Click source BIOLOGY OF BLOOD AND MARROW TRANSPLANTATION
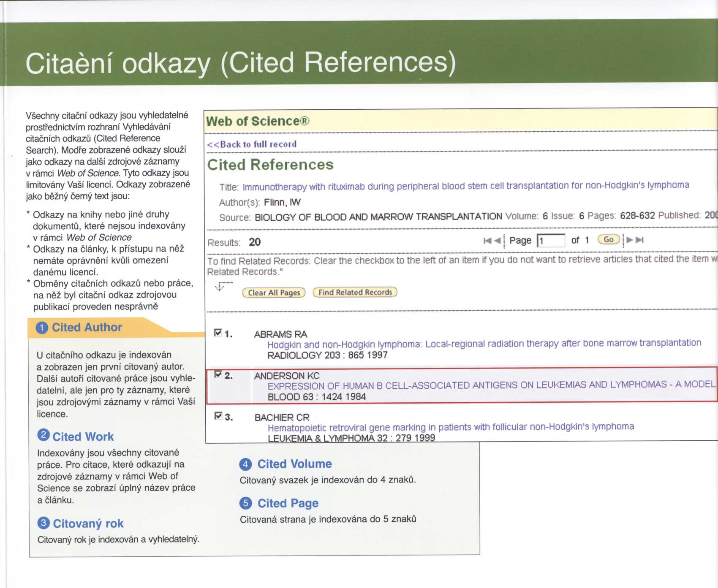This screenshot has height=588, width=718. click(378, 217)
